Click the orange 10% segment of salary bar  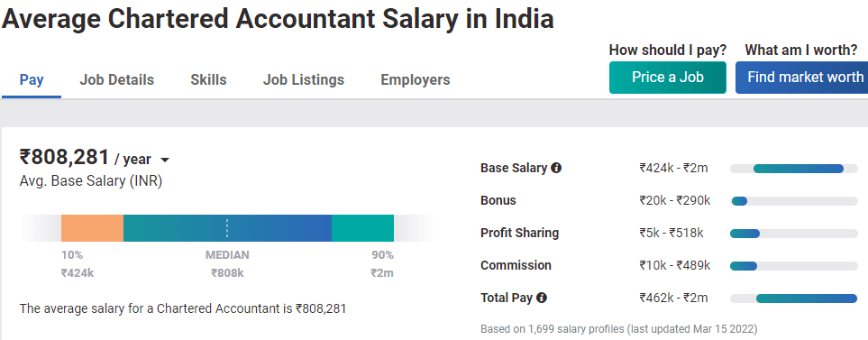[x=92, y=228]
